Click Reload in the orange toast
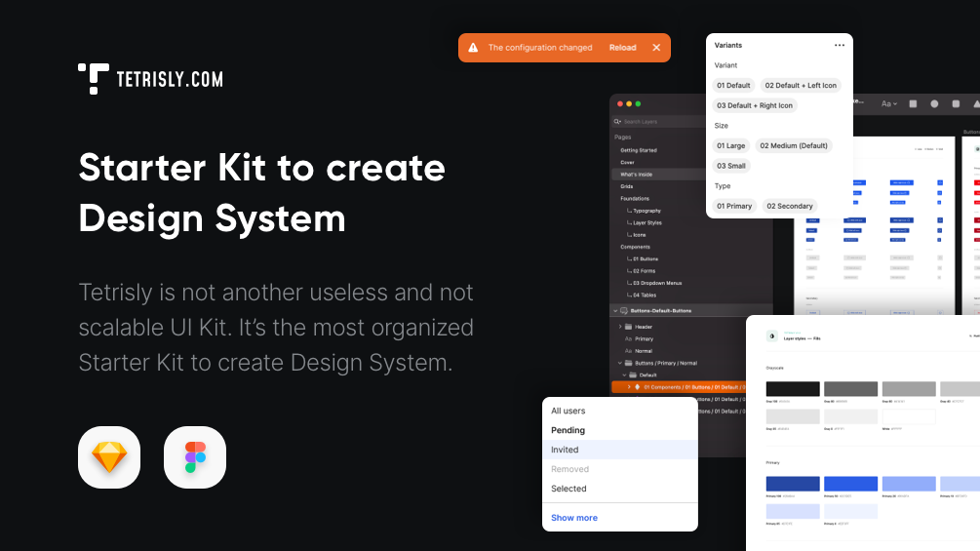The image size is (980, 551). click(x=622, y=48)
